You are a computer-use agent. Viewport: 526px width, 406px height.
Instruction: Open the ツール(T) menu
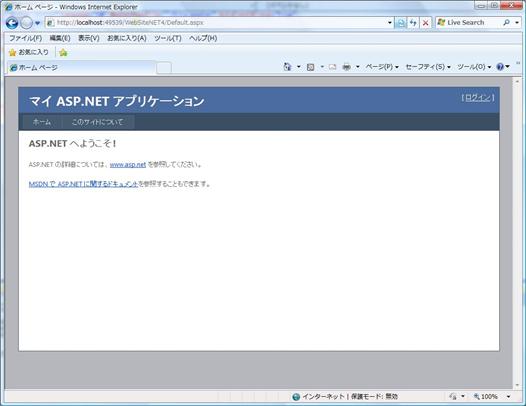(x=168, y=38)
